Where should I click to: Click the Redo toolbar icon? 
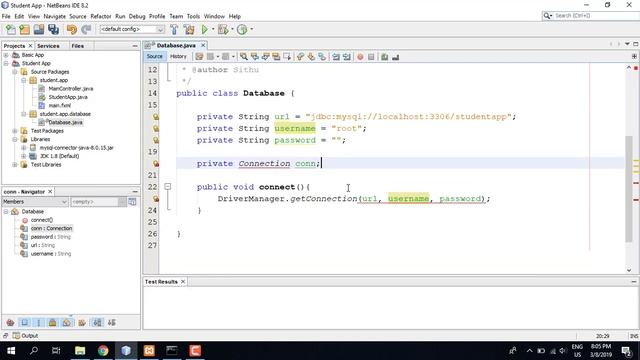(86, 29)
